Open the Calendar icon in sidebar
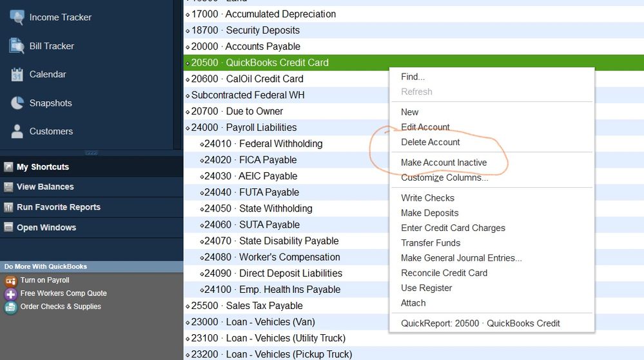The height and width of the screenshot is (360, 644). click(17, 74)
